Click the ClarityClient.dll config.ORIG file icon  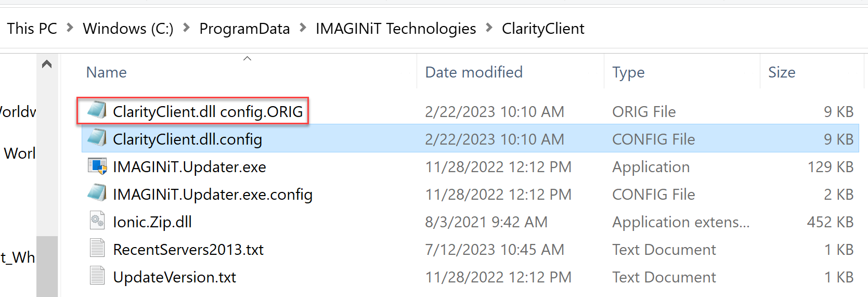click(97, 110)
